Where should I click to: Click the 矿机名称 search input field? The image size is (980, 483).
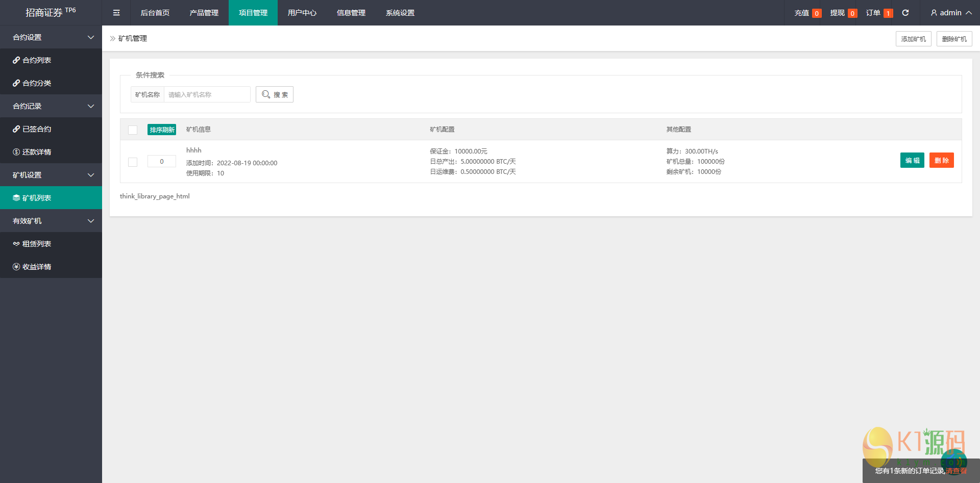coord(207,94)
